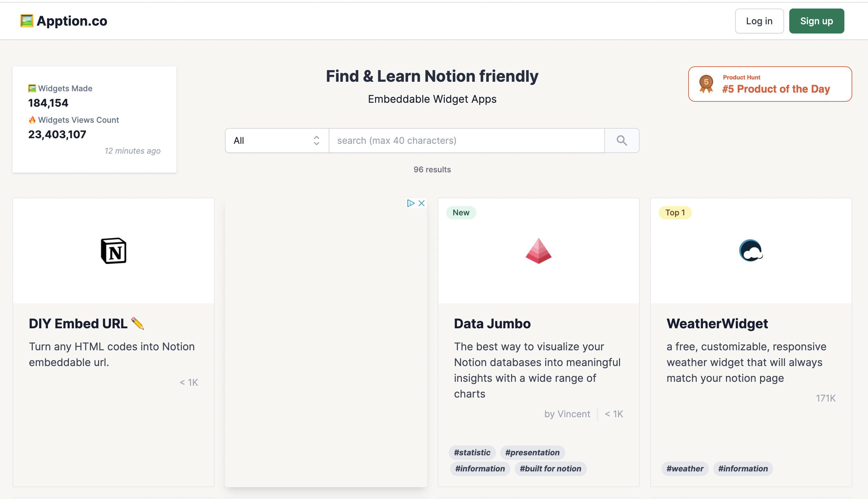868x499 pixels.
Task: Click the WeatherWidget cloud moon icon
Action: [x=751, y=250]
